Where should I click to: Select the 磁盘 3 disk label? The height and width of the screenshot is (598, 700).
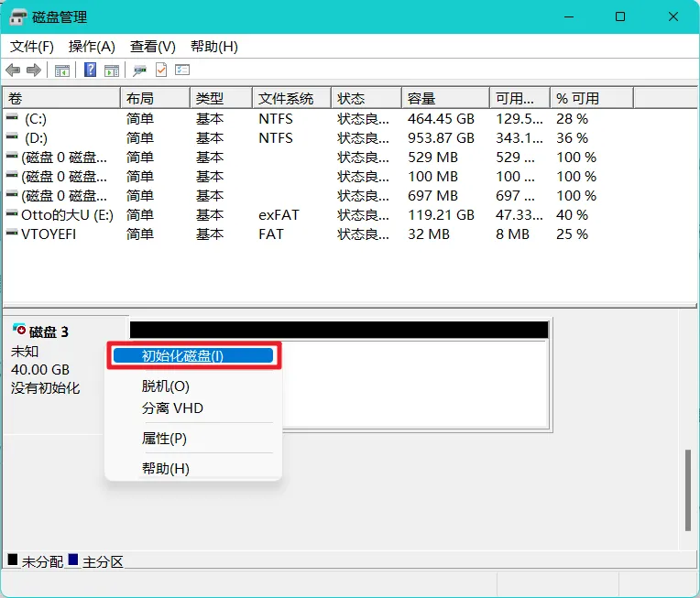49,332
